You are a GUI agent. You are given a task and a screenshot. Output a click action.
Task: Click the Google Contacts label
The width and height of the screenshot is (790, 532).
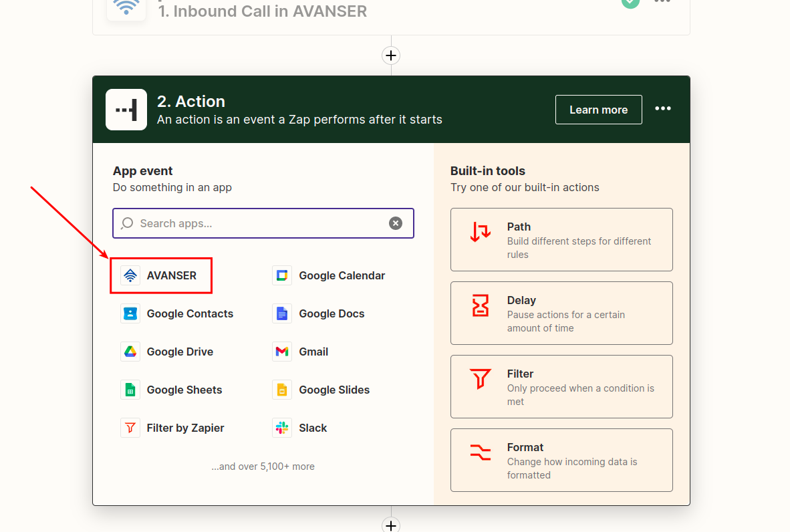coord(190,313)
